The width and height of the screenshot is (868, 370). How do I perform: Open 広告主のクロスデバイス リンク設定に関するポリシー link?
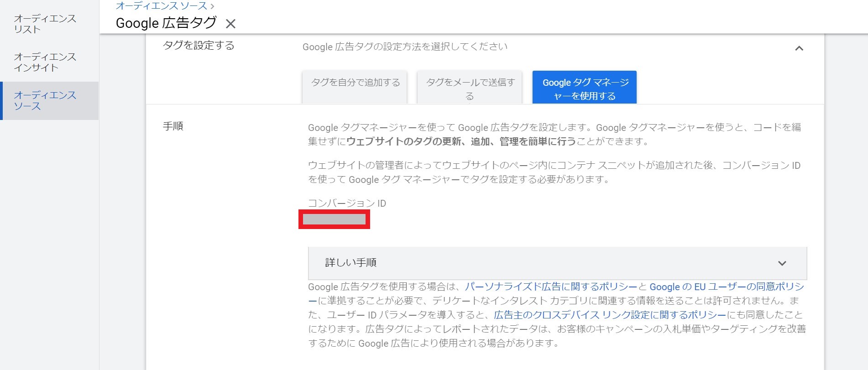point(610,315)
